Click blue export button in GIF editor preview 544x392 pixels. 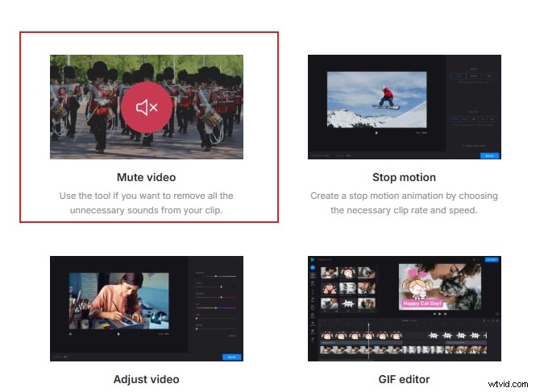[492, 260]
